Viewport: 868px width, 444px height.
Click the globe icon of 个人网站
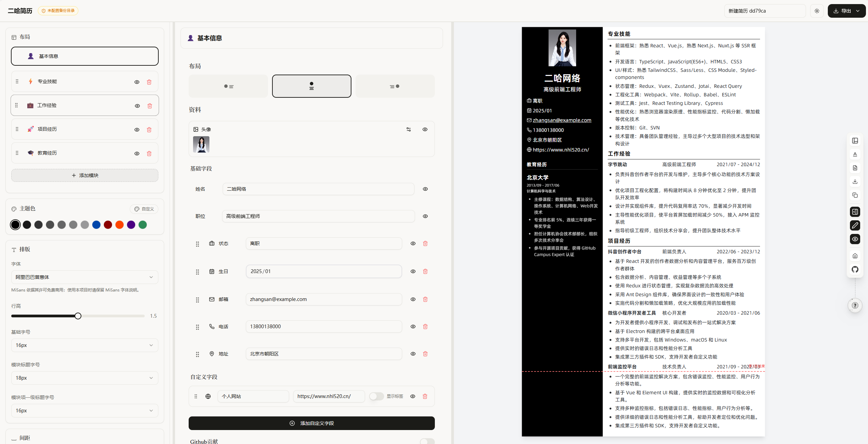[208, 396]
